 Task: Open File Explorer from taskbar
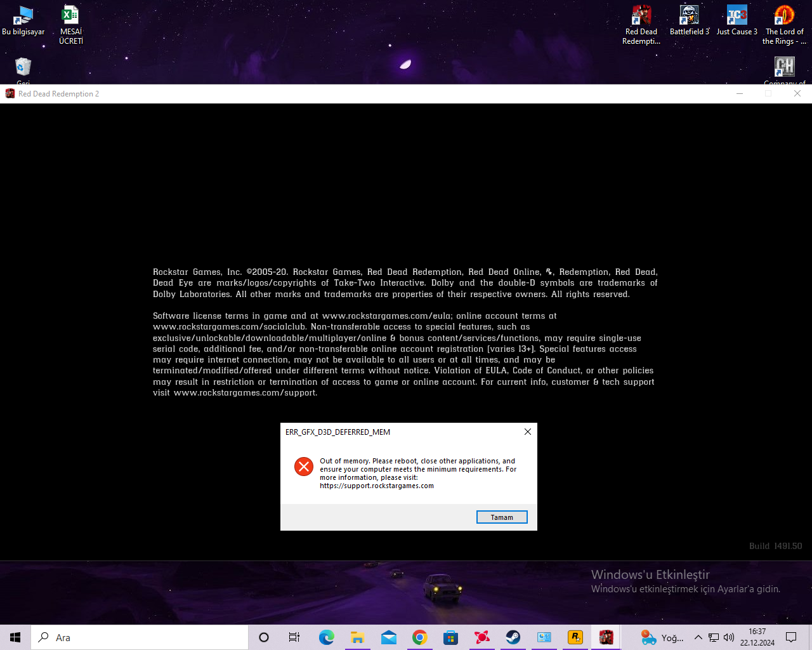[x=357, y=637]
